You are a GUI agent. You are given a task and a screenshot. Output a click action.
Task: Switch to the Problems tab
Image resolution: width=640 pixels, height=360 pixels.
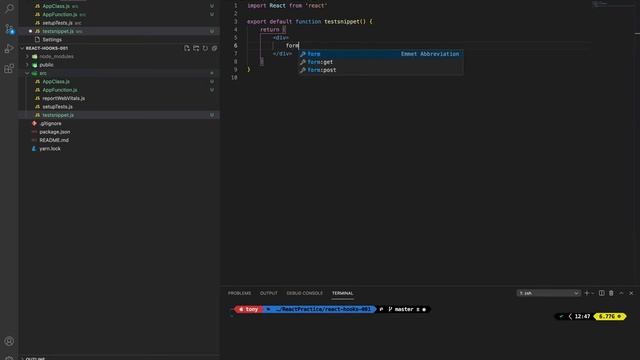(x=240, y=293)
